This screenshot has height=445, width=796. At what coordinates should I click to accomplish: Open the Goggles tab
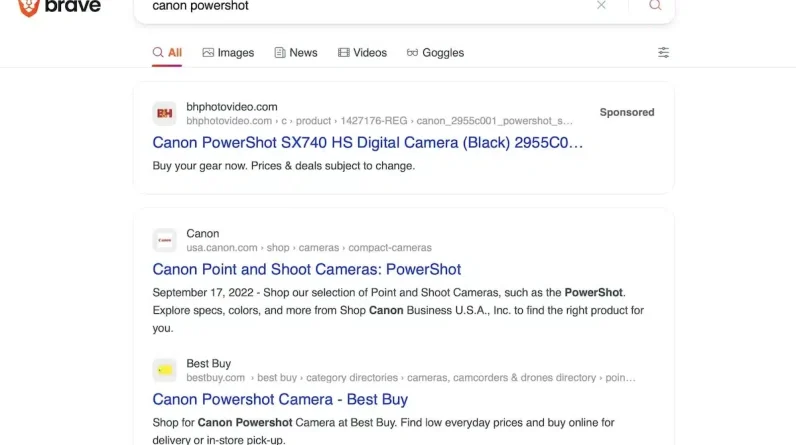point(435,53)
